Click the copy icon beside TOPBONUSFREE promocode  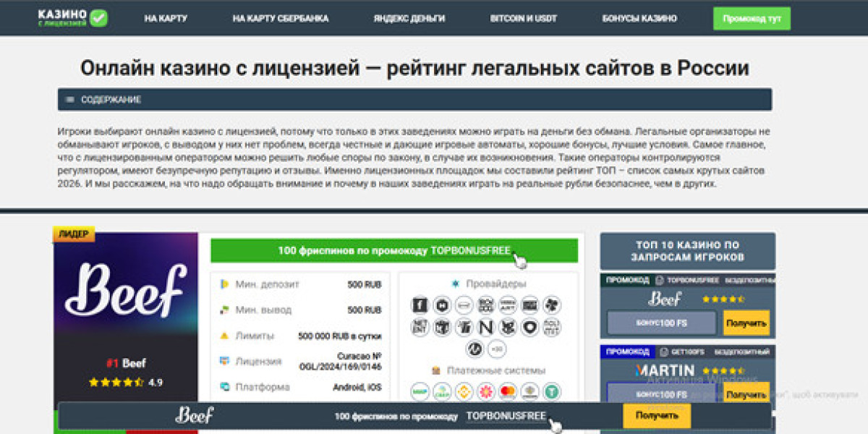658,280
